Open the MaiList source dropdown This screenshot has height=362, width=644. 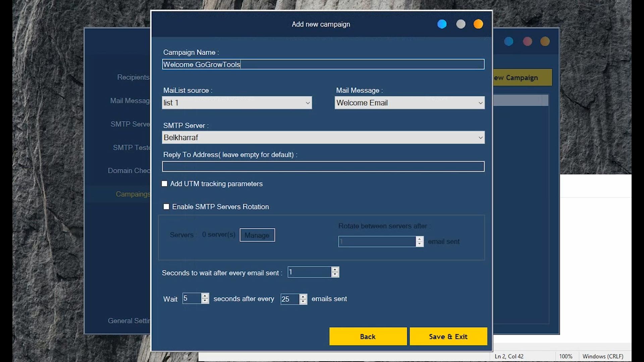click(x=308, y=103)
